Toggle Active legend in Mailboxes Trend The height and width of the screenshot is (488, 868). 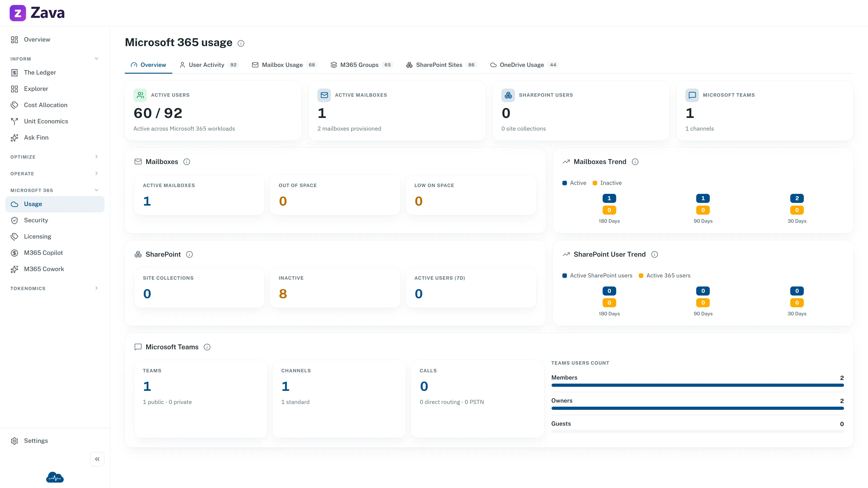574,183
